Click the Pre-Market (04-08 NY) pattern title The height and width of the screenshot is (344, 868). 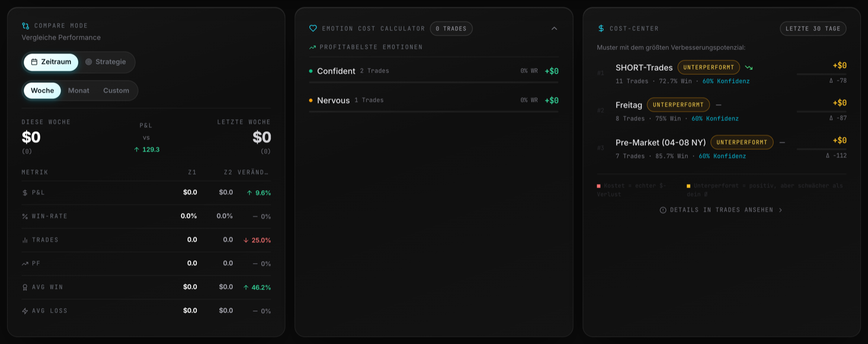[x=661, y=142]
